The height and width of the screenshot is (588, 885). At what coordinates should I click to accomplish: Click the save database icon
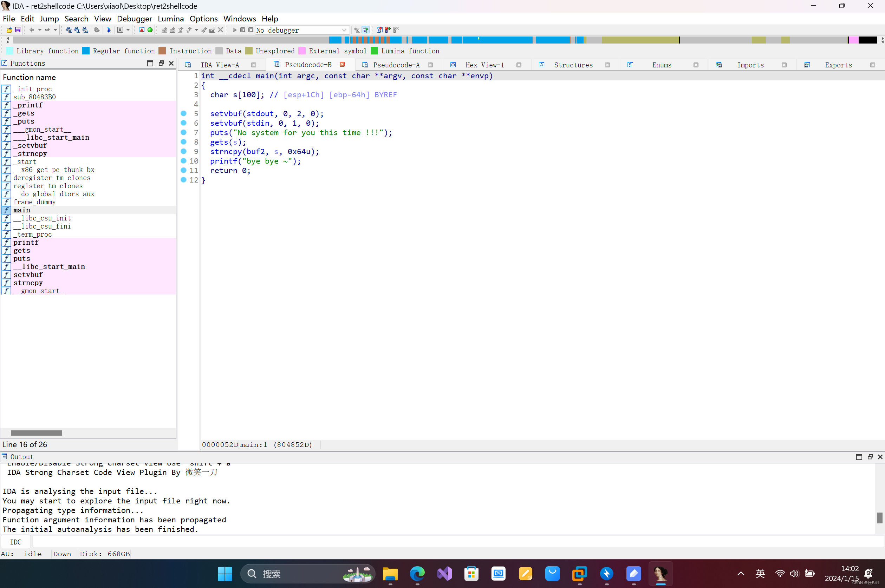[18, 30]
